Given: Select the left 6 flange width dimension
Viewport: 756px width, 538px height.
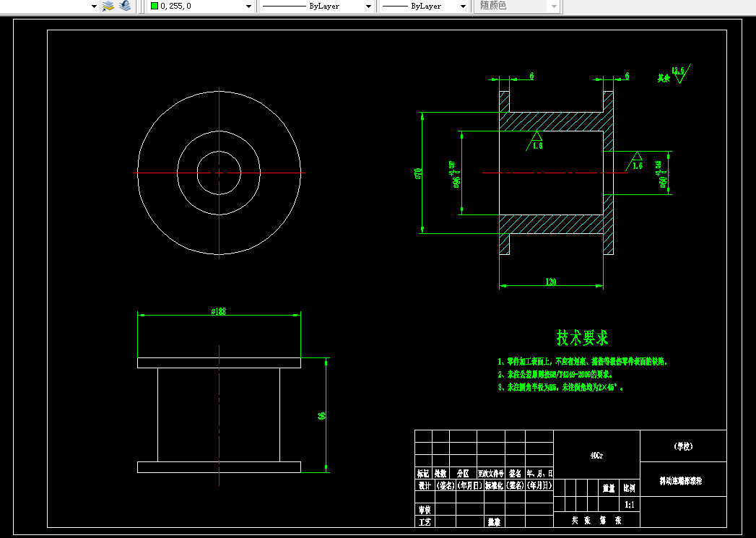Looking at the screenshot, I should click(x=532, y=76).
